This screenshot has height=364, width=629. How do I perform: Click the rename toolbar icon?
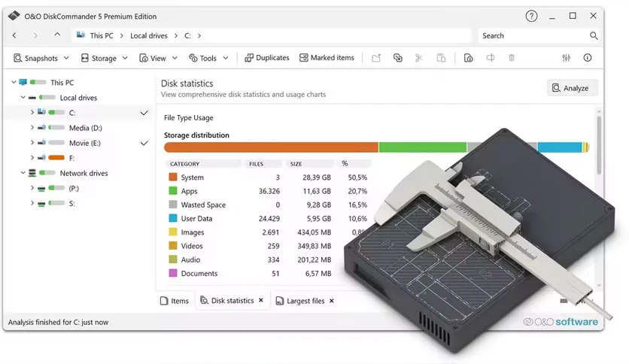click(491, 58)
